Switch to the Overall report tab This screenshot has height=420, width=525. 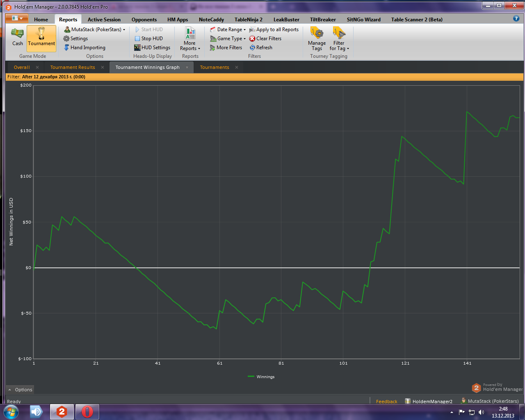point(22,67)
